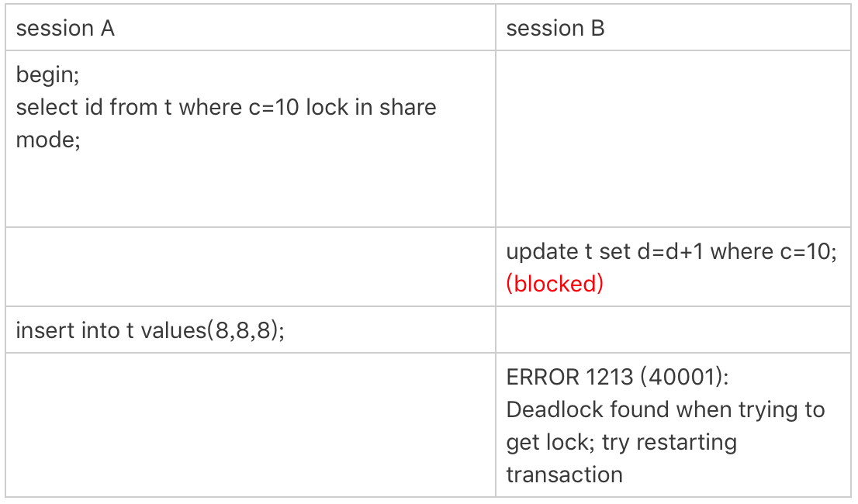Click the ERROR 1213 (40001) text
858x504 pixels.
point(618,377)
